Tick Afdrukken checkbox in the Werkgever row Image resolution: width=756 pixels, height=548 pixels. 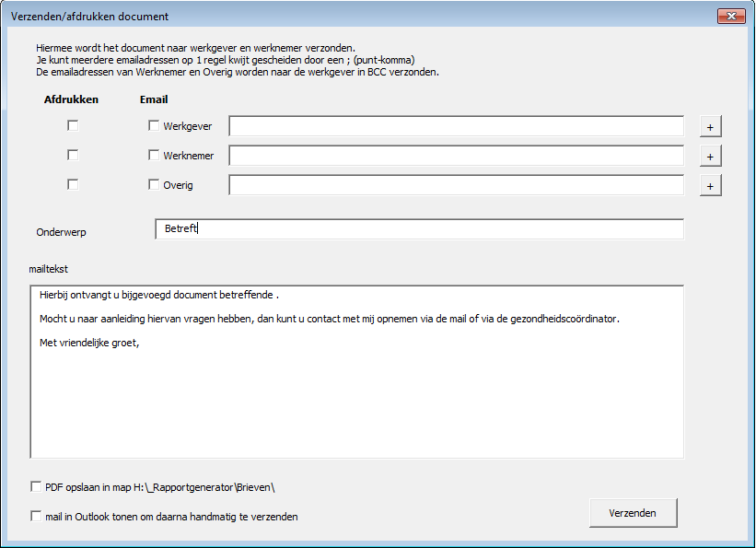tap(73, 126)
